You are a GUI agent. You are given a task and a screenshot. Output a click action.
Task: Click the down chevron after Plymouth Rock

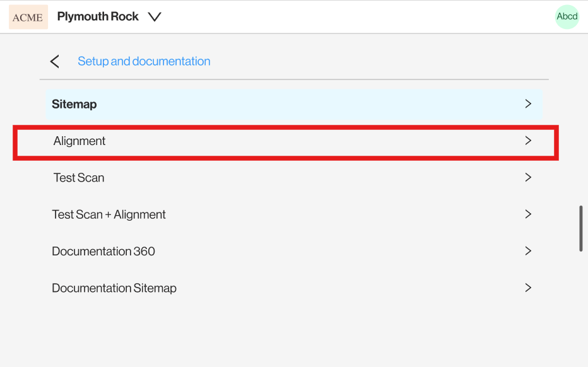point(154,17)
